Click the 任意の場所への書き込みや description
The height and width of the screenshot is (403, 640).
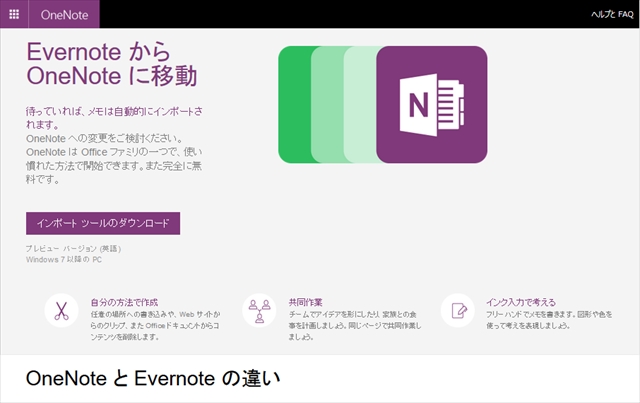155,325
